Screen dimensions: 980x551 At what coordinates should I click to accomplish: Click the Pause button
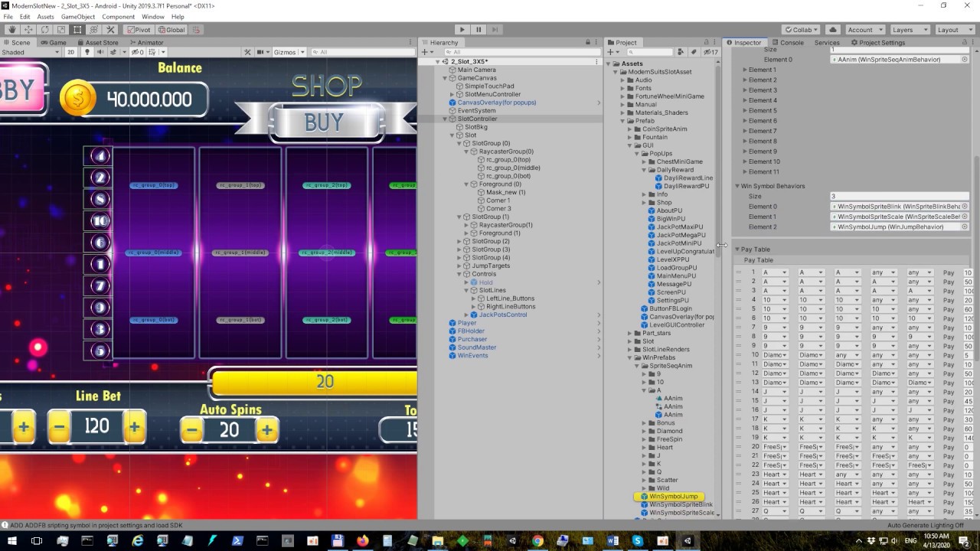[x=479, y=30]
